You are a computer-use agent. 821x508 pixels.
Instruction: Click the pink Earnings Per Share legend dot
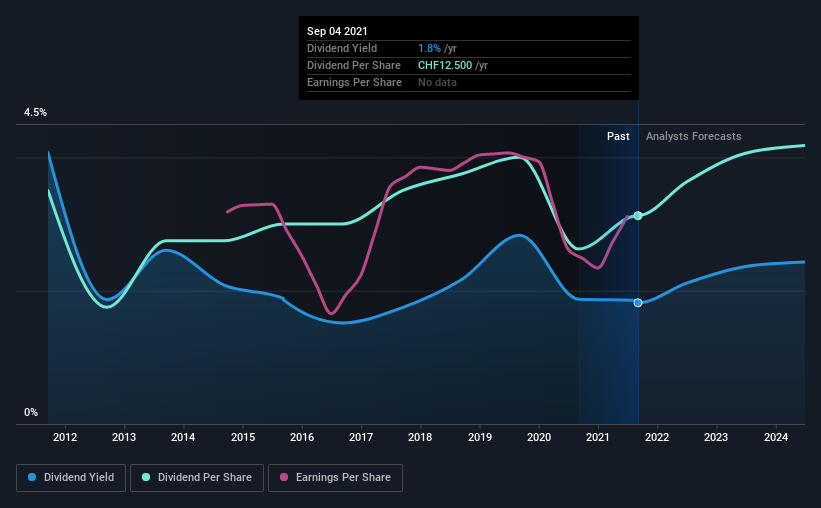click(284, 477)
